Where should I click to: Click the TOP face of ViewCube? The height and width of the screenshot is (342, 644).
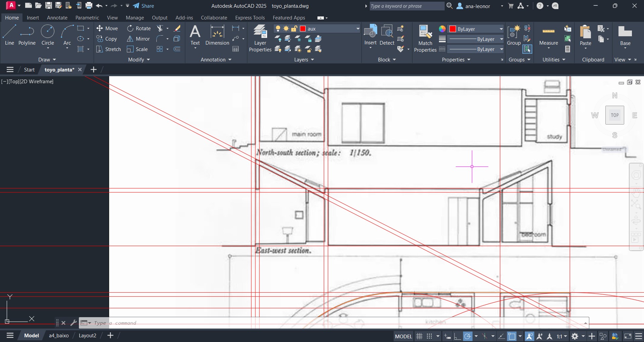pyautogui.click(x=614, y=115)
